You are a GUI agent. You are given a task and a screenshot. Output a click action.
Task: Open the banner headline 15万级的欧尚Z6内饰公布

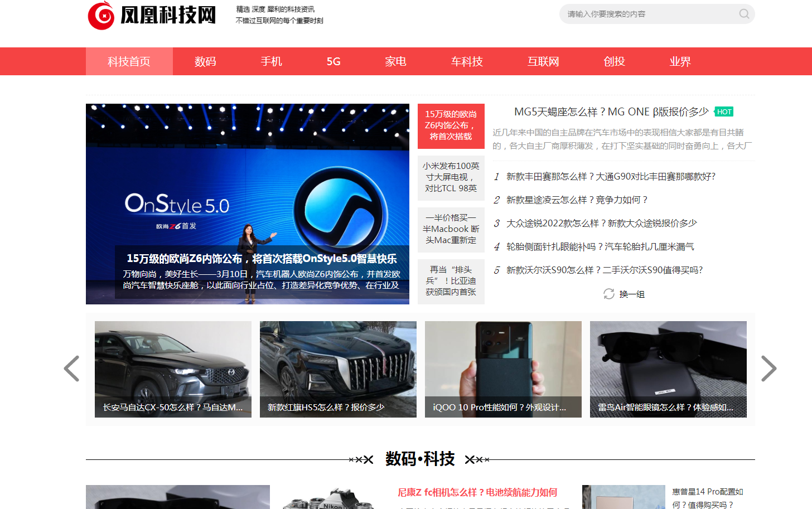point(262,259)
